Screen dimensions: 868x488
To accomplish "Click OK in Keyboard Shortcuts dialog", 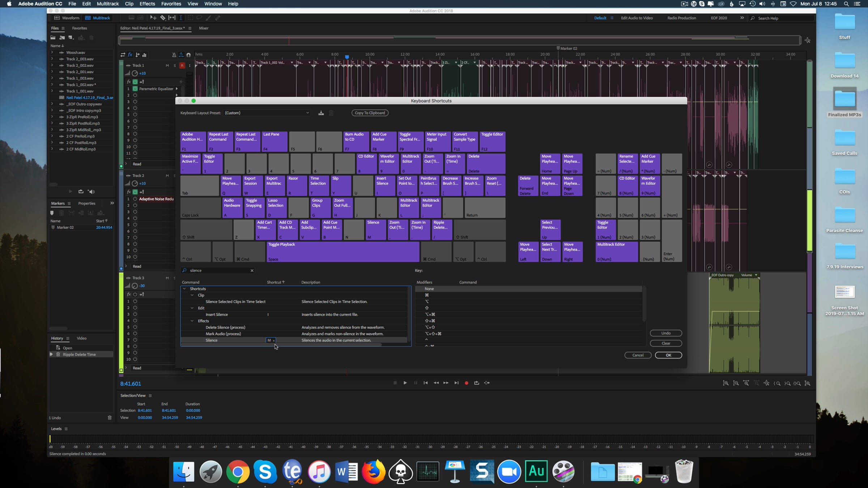I will [x=668, y=355].
